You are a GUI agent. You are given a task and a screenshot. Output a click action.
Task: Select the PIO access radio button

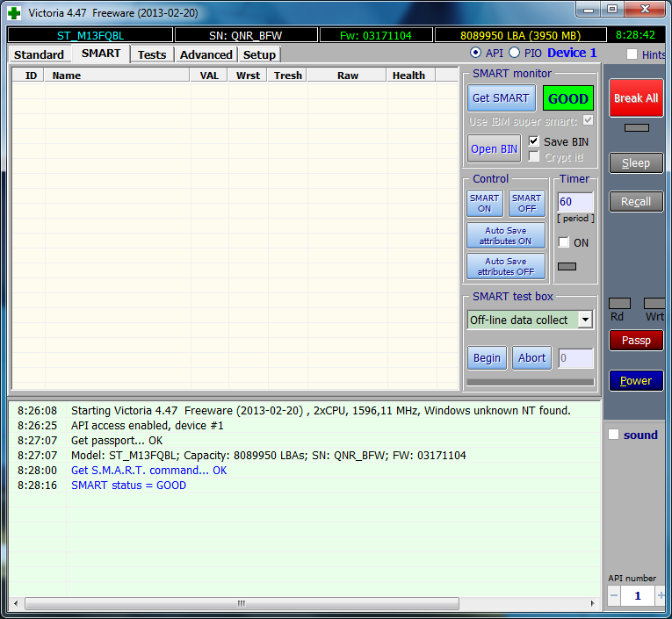click(514, 53)
